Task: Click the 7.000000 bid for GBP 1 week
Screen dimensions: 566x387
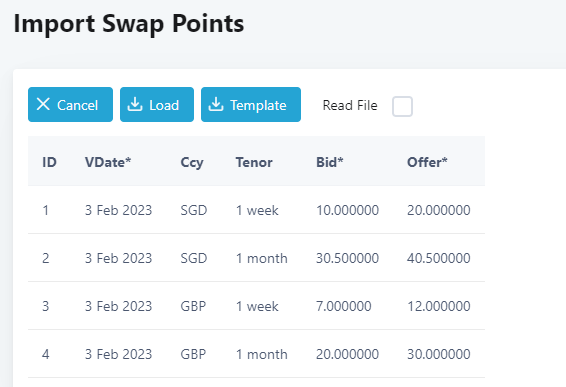Action: [x=344, y=306]
